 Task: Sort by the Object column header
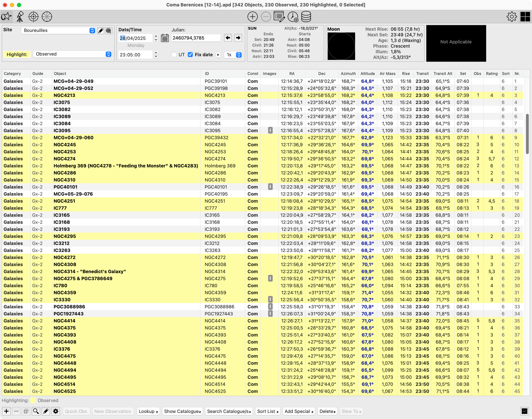[x=126, y=73]
